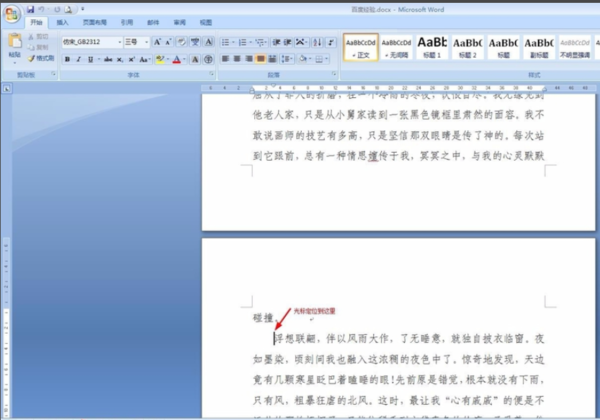600x420 pixels.
Task: Clear formatting with the eraser icon
Action: tap(182, 42)
